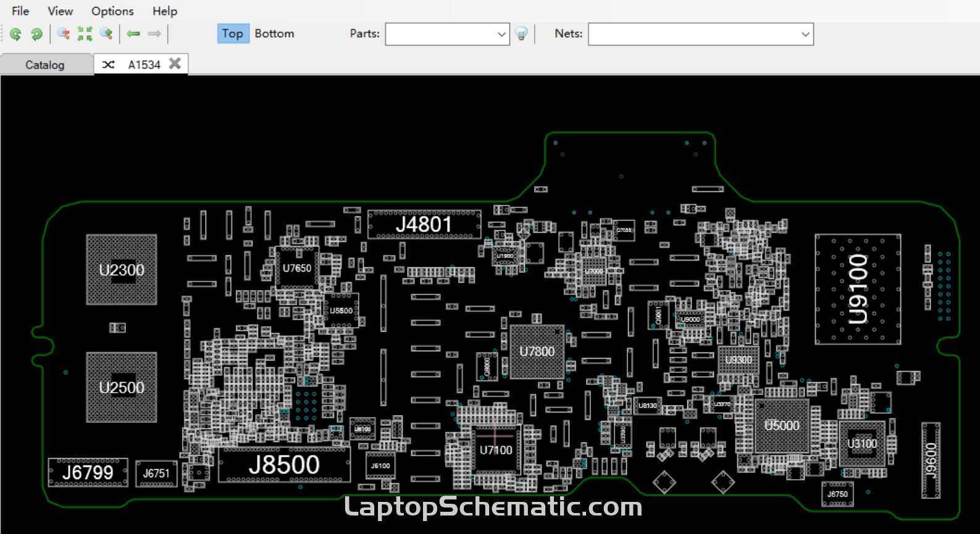
Task: Open the Nets dropdown list
Action: 805,34
